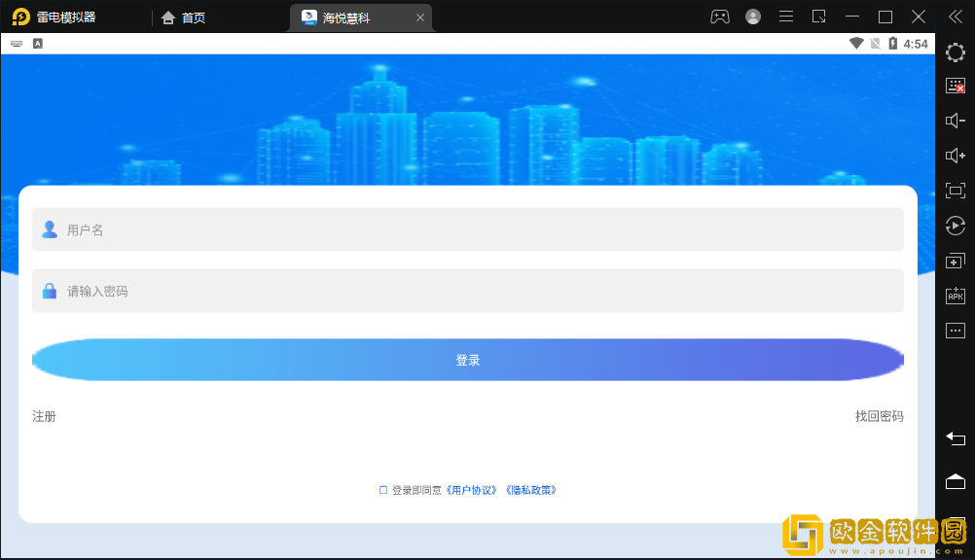Viewport: 975px width, 560px height.
Task: Open user account icon in title bar
Action: pyautogui.click(x=753, y=17)
